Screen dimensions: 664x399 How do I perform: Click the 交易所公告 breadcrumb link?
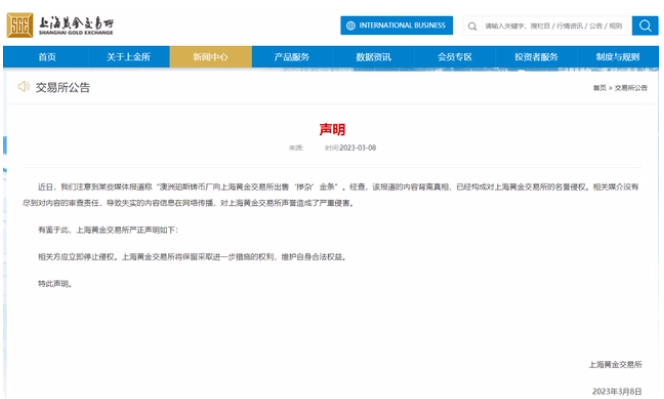(x=631, y=88)
